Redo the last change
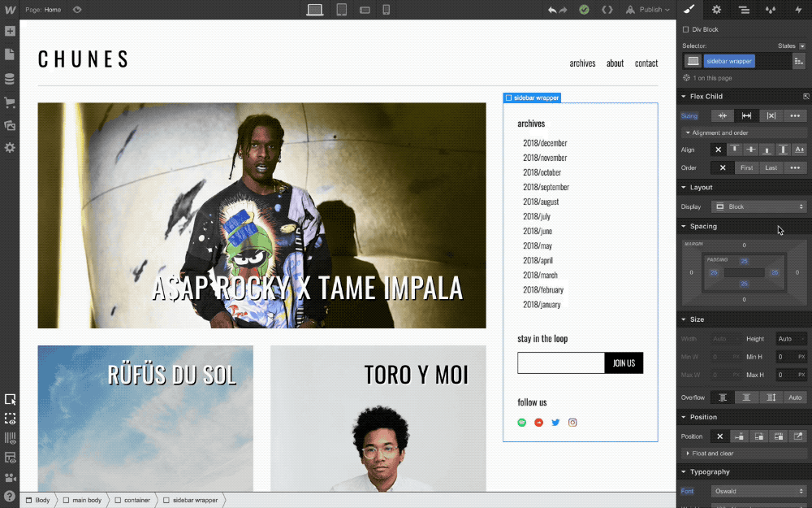The image size is (812, 508). pos(563,10)
